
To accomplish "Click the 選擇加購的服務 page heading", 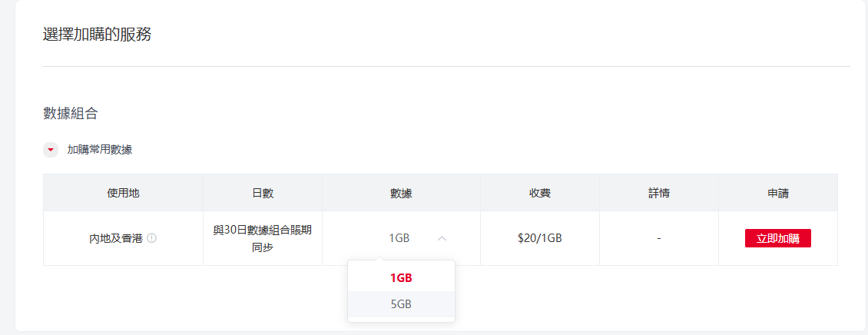I will coord(97,35).
